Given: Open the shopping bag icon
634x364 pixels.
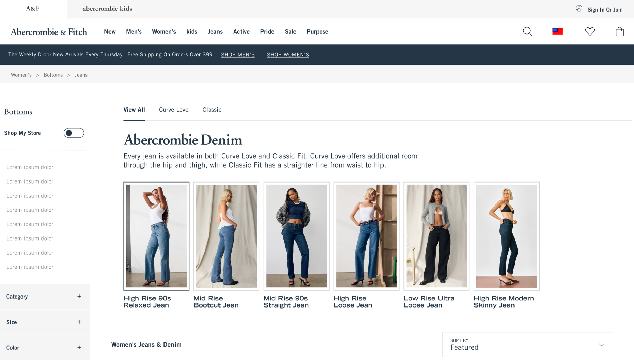Looking at the screenshot, I should [x=619, y=31].
